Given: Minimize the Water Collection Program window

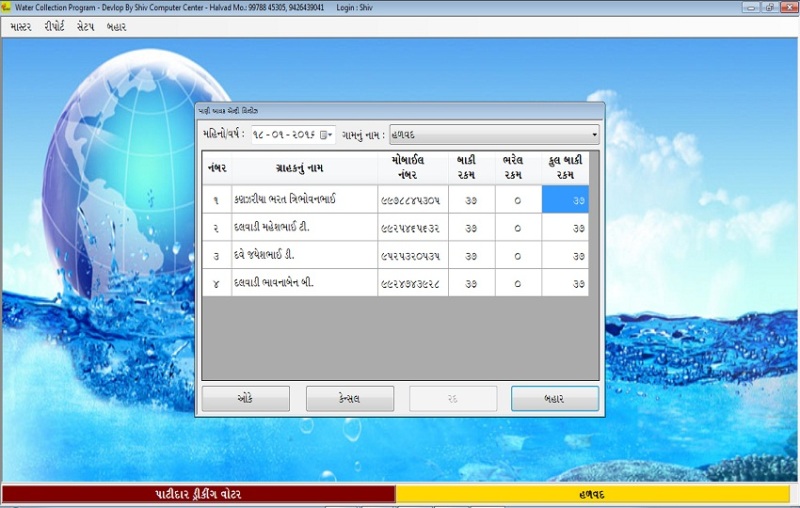Looking at the screenshot, I should (749, 7).
